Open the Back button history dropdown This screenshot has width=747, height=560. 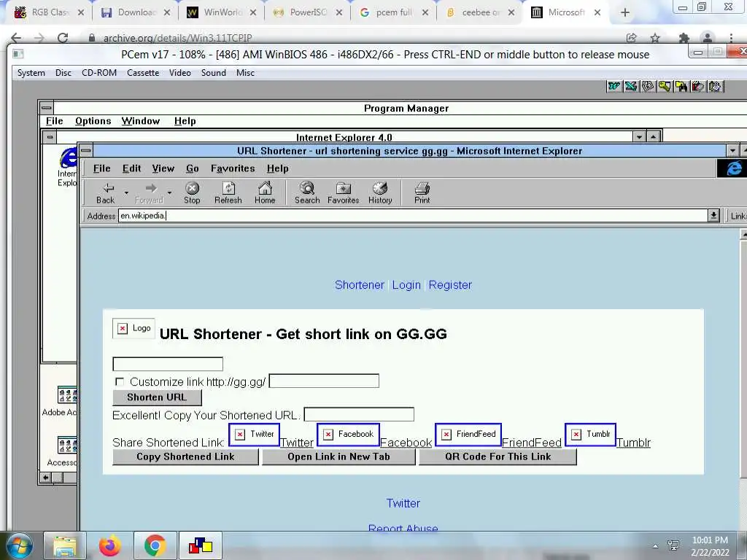point(126,192)
